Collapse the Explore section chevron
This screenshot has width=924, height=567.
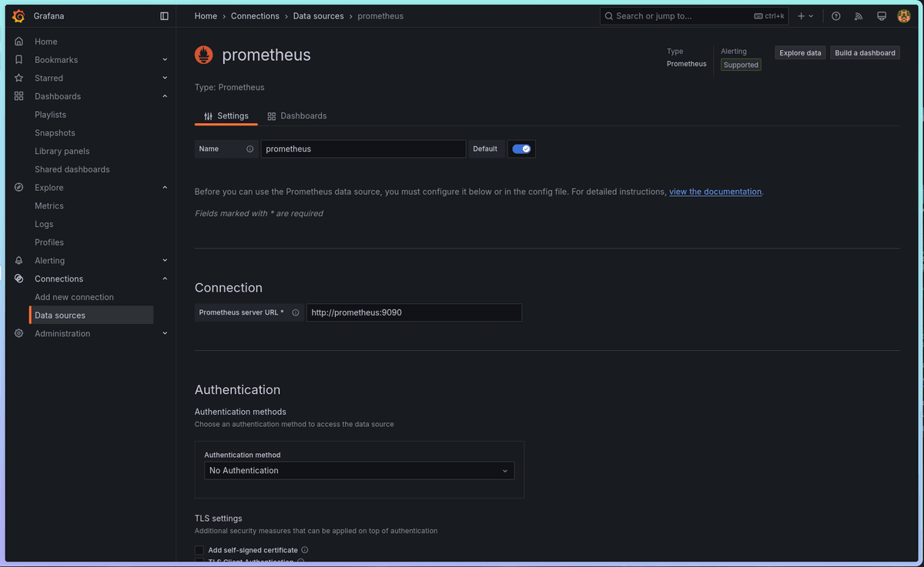pyautogui.click(x=165, y=187)
